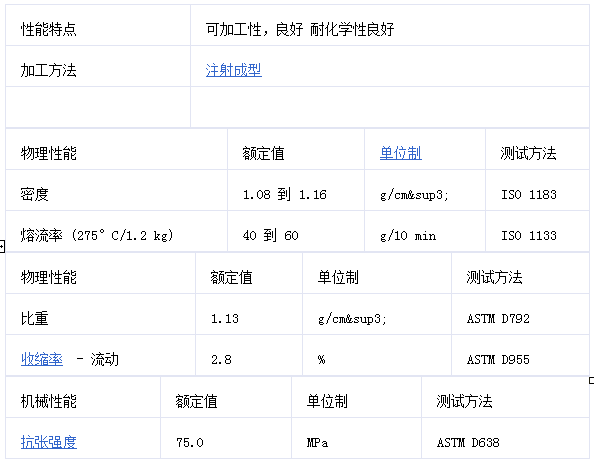Select the value 1.08 到 1.16

tap(284, 194)
